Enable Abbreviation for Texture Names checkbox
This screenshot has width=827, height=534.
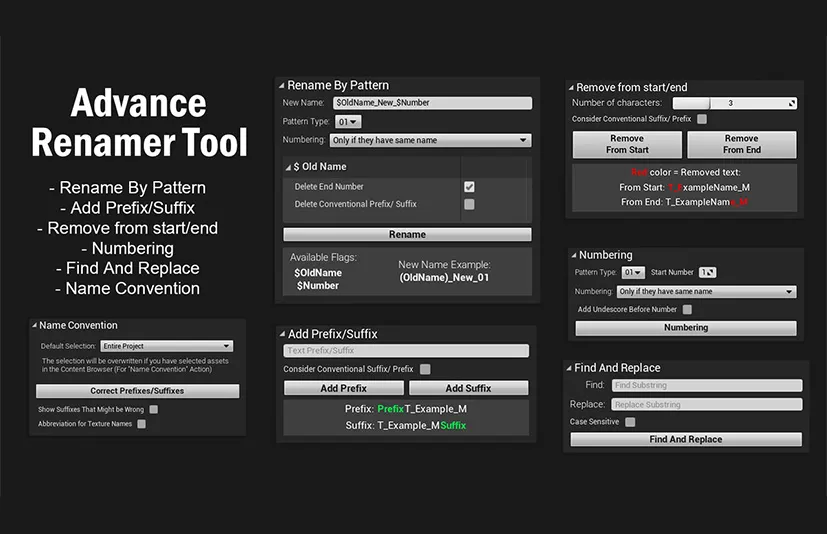point(141,424)
